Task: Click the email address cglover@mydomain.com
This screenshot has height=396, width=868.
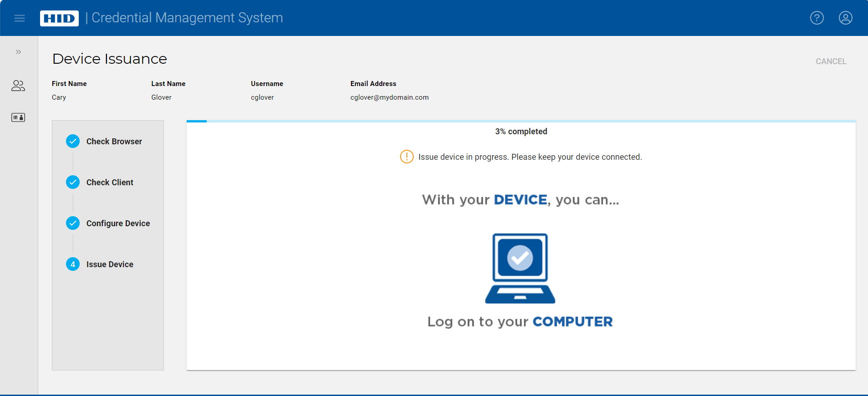Action: pyautogui.click(x=389, y=97)
